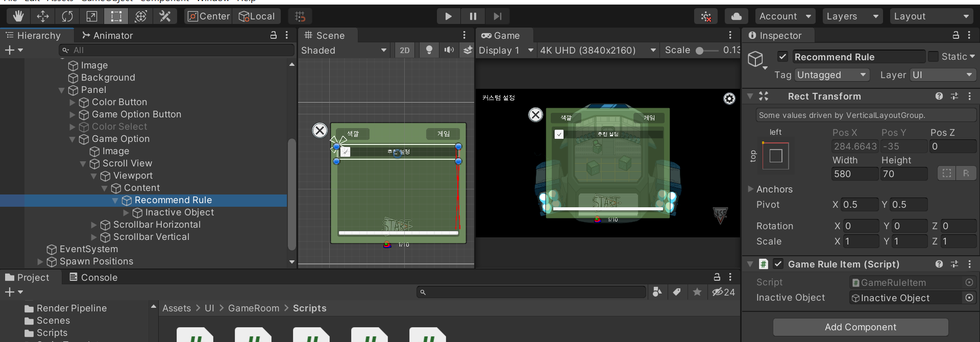Click the Add Component button
This screenshot has height=342, width=980.
coord(860,327)
